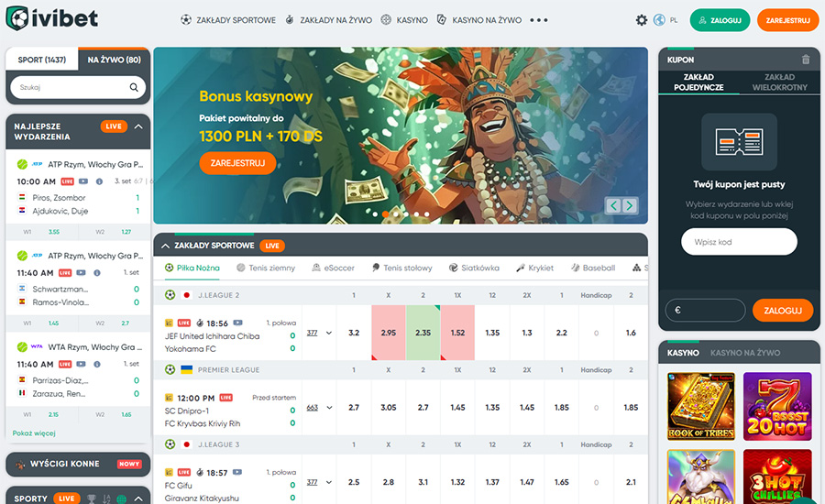Screen dimensions: 825x504
Task: Click the search magnifier icon
Action: point(134,87)
